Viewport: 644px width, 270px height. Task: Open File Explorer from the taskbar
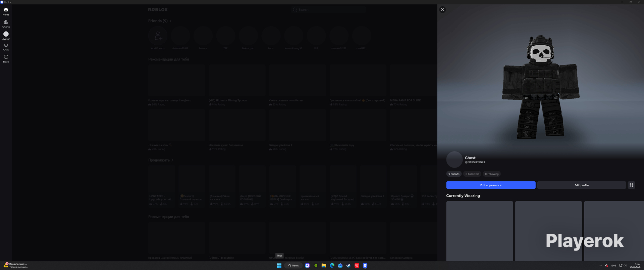pos(324,266)
